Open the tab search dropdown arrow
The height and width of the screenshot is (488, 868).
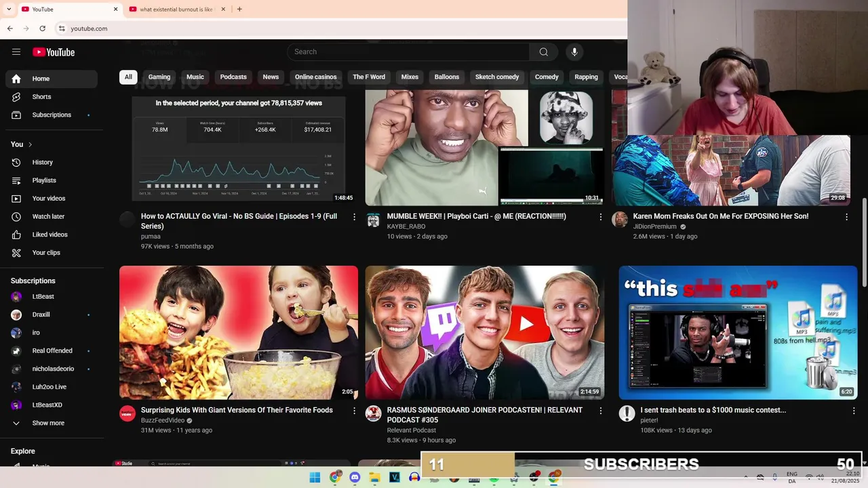[x=9, y=9]
